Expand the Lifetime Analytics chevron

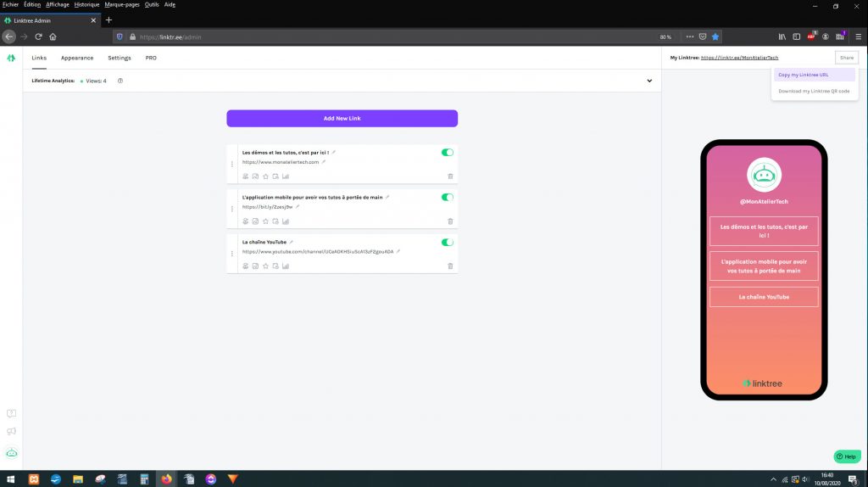[649, 81]
